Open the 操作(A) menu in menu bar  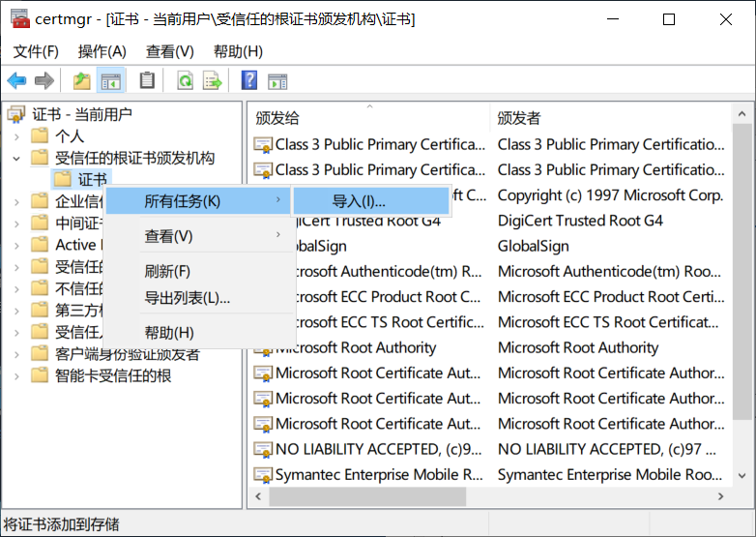click(x=102, y=51)
